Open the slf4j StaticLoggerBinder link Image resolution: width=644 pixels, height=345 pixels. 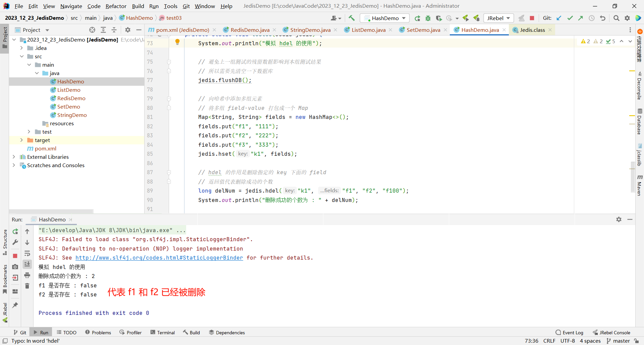click(x=159, y=258)
